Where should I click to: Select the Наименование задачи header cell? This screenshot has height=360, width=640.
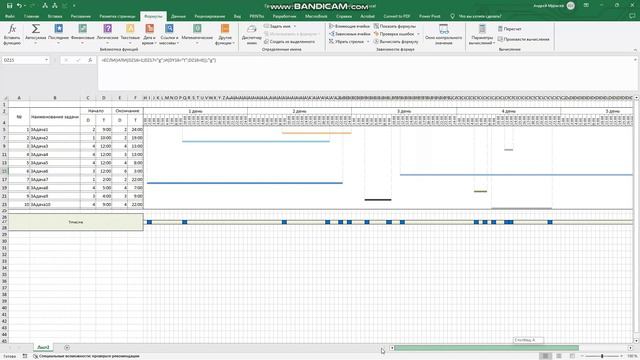click(x=55, y=117)
